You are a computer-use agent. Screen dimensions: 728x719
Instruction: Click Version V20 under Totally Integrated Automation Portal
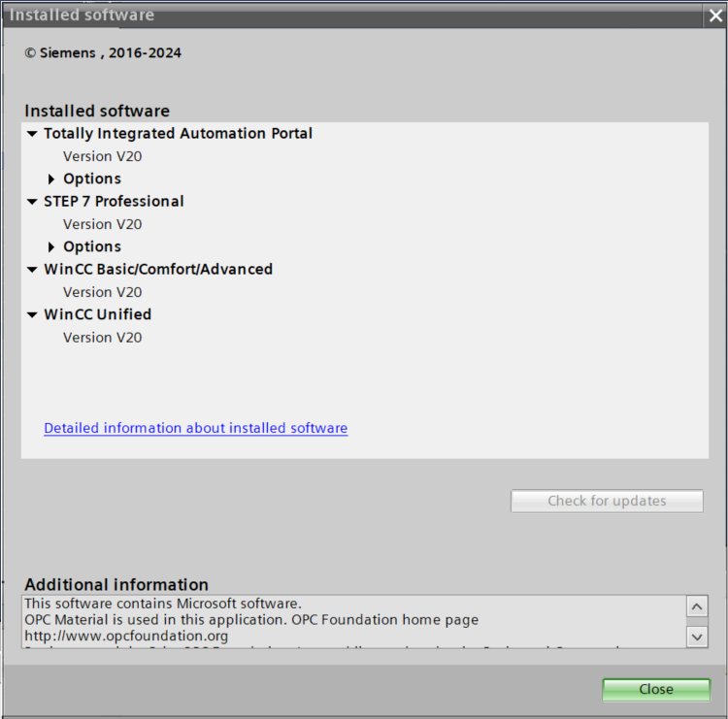coord(103,156)
